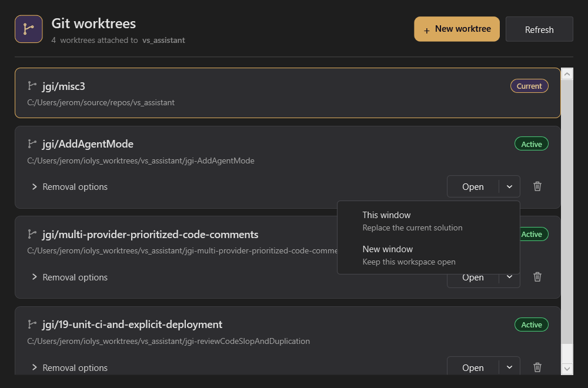
Task: Delete jgi/19-unit-ci-and-explicit-deployment worktree via trash icon
Action: click(537, 367)
